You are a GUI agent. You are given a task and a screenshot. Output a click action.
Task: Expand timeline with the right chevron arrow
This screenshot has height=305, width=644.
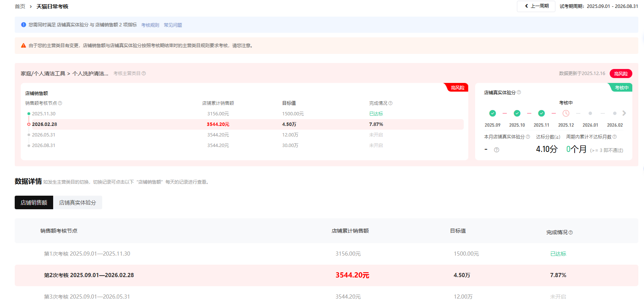(x=624, y=113)
